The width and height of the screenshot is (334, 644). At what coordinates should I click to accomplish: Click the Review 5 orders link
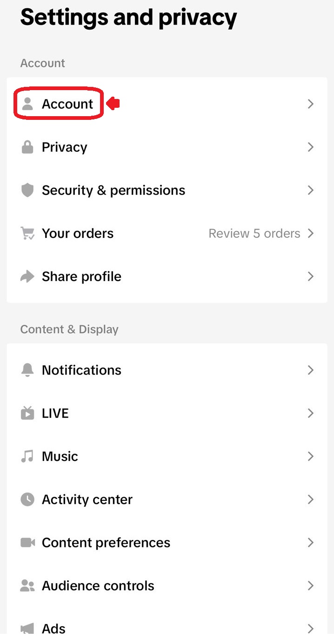coord(254,233)
